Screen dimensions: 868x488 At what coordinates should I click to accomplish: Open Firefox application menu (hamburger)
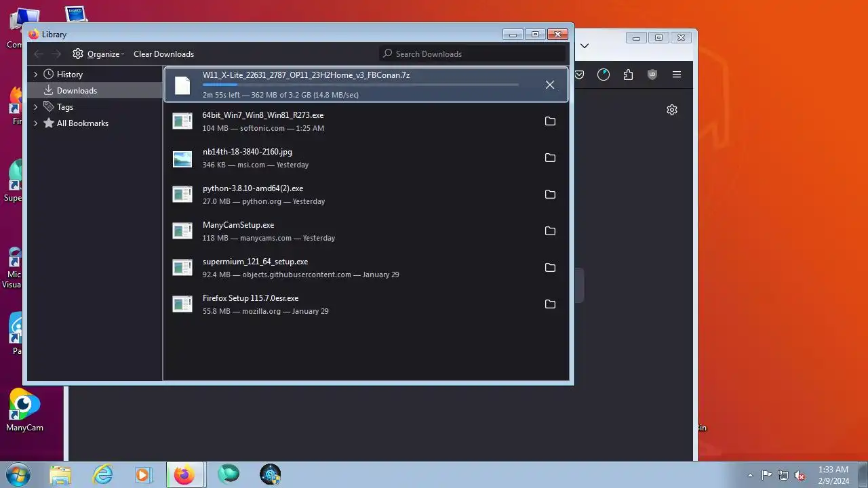[x=677, y=75]
